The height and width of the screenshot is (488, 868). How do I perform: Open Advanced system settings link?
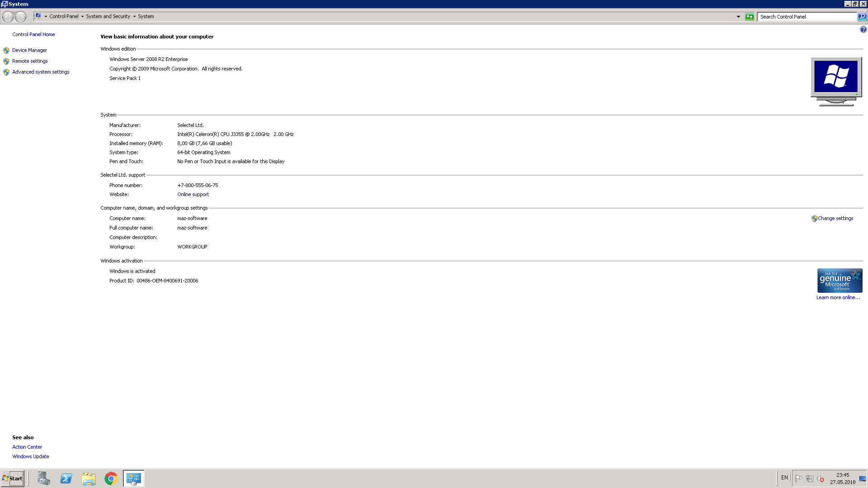pos(41,72)
